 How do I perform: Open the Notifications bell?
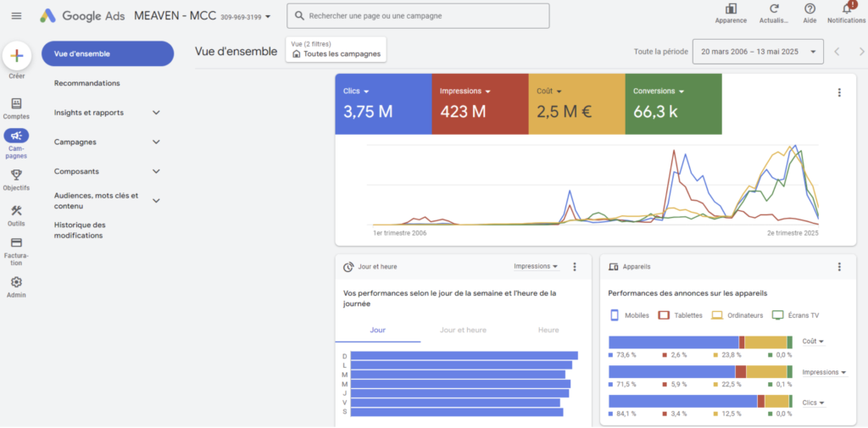[x=846, y=9]
